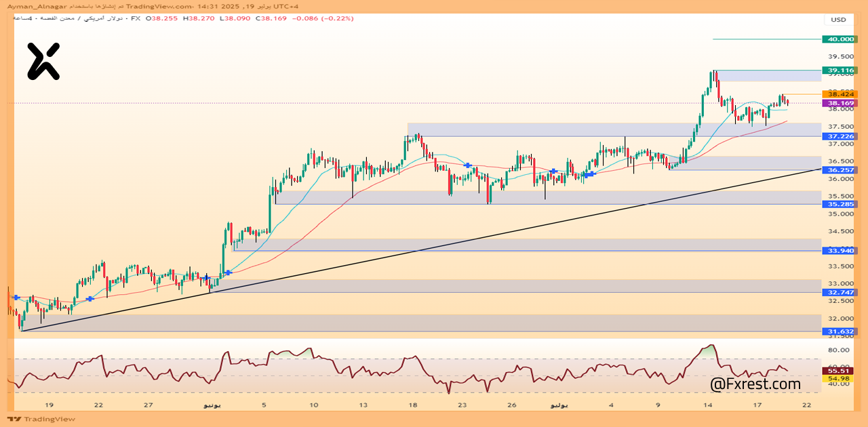This screenshot has width=868, height=427.
Task: Select the blue 37.226 level label
Action: click(x=840, y=136)
